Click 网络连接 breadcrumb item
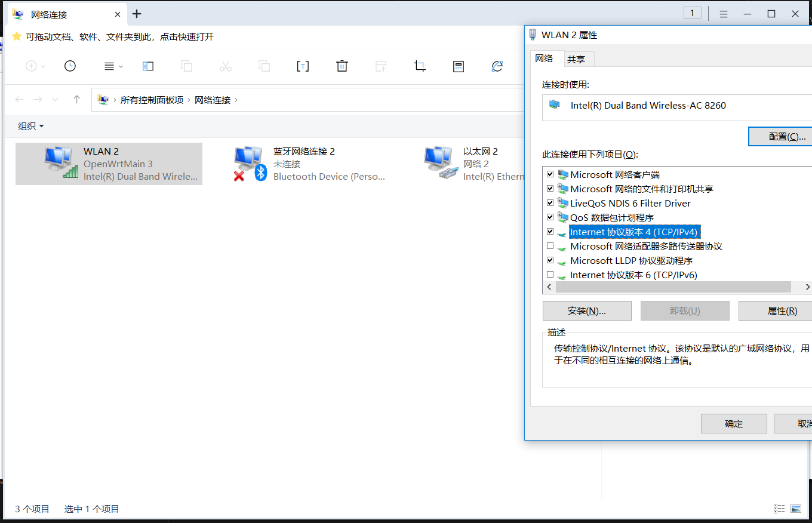 213,100
